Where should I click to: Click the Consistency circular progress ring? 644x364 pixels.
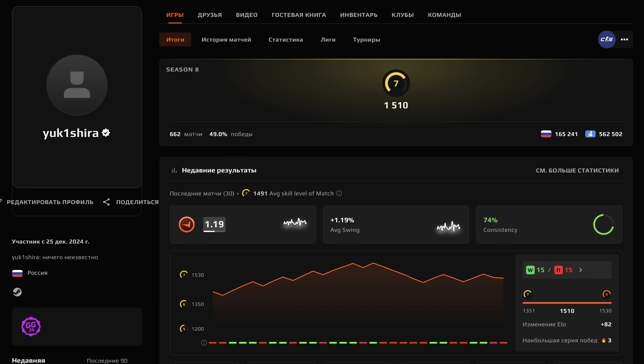pyautogui.click(x=603, y=224)
